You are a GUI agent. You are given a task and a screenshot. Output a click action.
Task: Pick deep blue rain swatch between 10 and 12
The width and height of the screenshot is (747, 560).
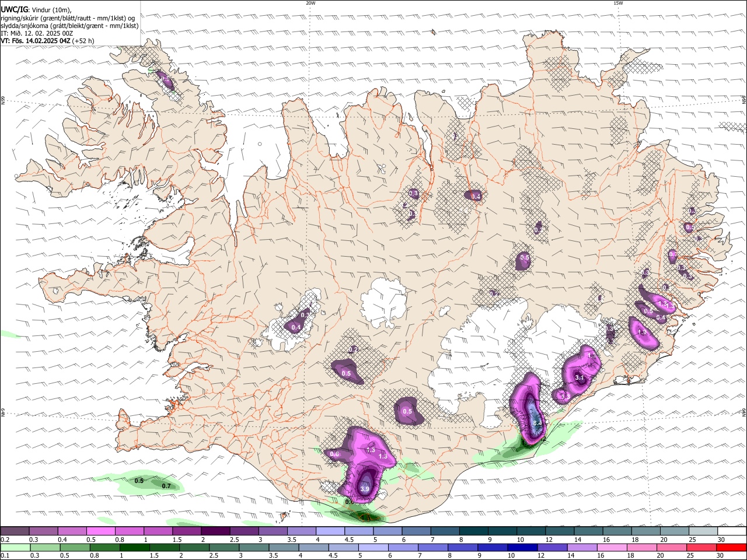point(522,547)
